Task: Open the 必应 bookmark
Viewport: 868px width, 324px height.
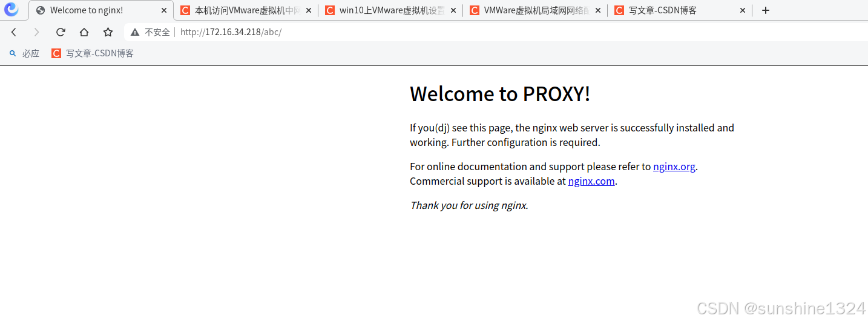Action: click(x=24, y=53)
